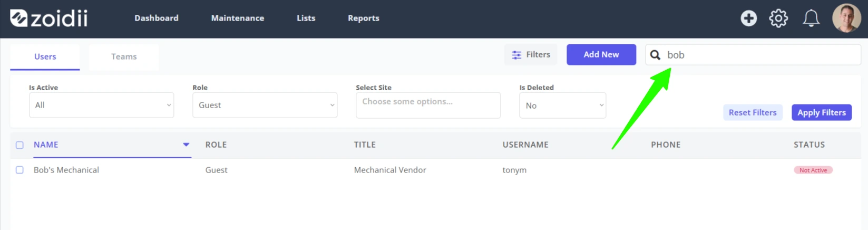Sort by the PHONE column header
The height and width of the screenshot is (230, 868).
click(666, 145)
